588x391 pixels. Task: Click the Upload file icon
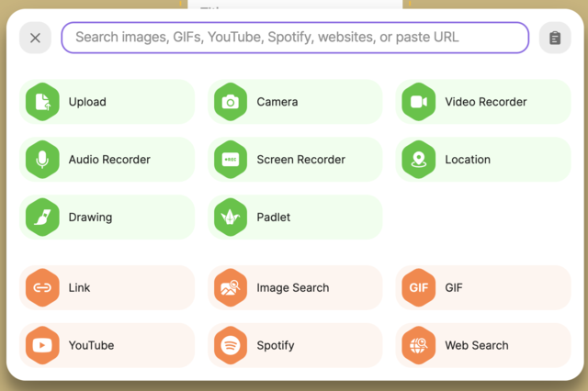point(42,102)
